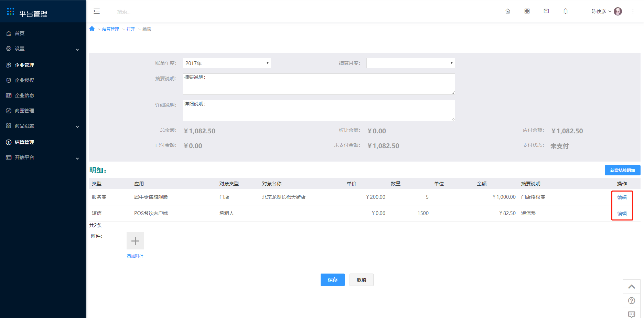Open the 账单年度 year dropdown
This screenshot has height=318, width=644.
(227, 63)
